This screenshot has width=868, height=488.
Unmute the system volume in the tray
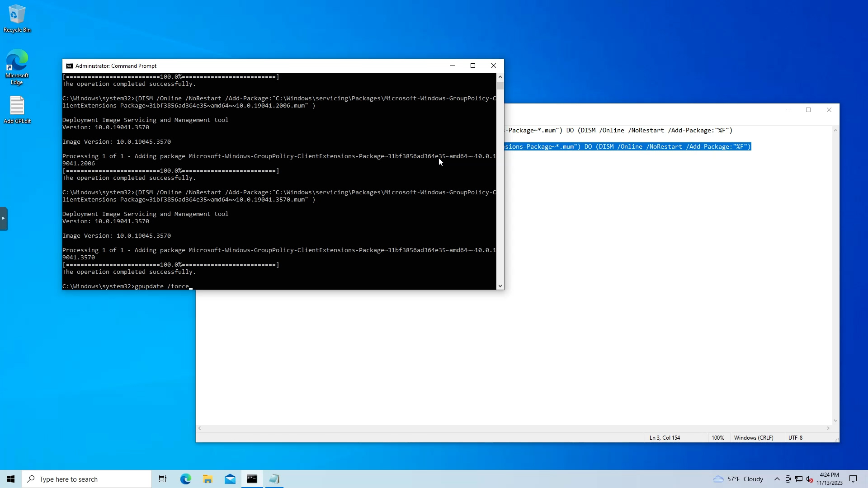click(810, 479)
